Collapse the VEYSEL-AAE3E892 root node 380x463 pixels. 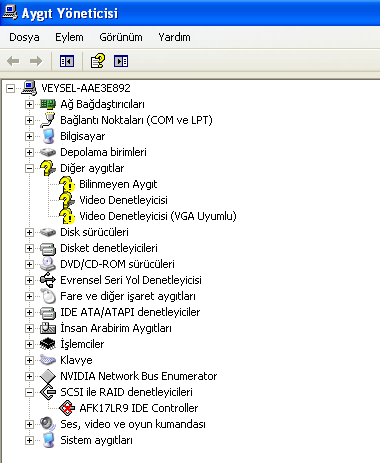tap(10, 88)
